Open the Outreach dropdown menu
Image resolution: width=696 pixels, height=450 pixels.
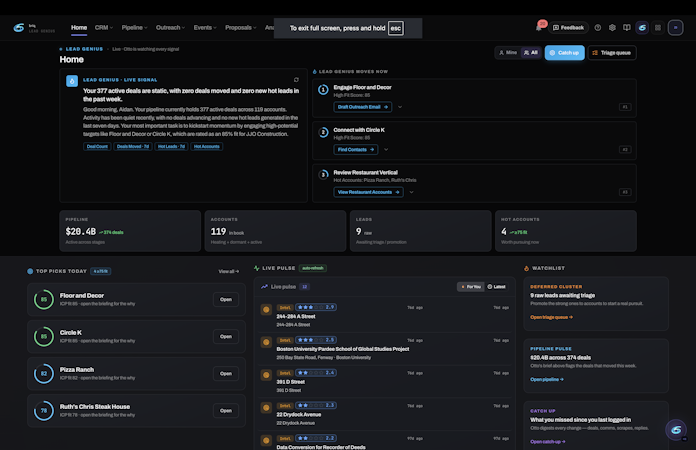(170, 28)
